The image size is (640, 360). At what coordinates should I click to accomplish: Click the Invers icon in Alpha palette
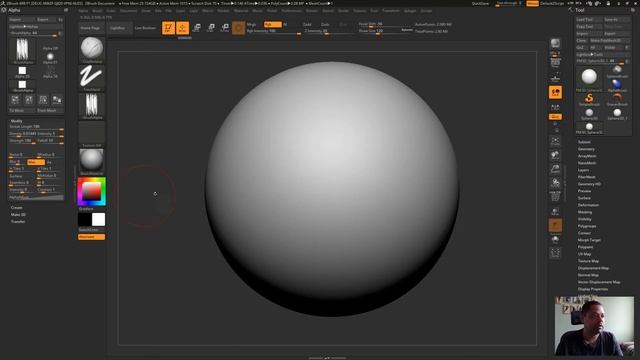tap(57, 100)
